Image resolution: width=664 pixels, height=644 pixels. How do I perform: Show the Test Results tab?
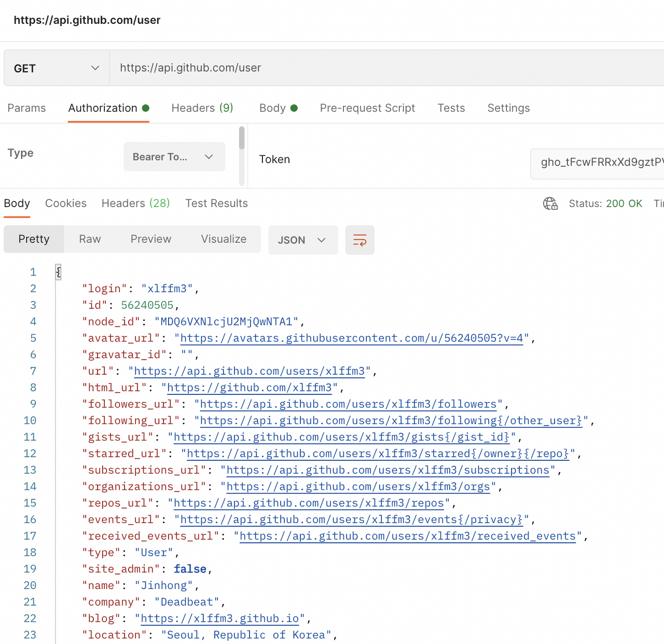[216, 203]
